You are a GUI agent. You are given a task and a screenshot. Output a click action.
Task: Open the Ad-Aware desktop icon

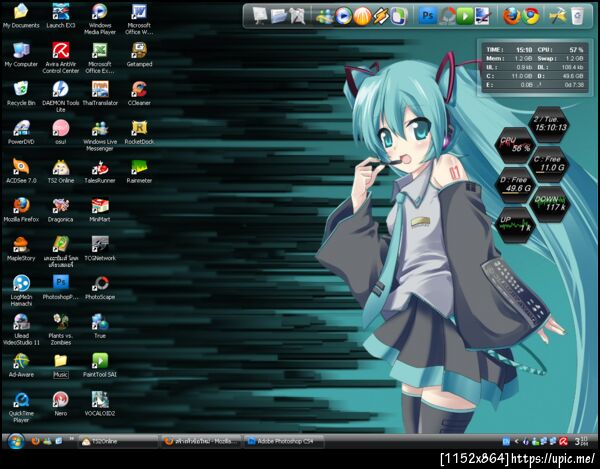click(21, 365)
